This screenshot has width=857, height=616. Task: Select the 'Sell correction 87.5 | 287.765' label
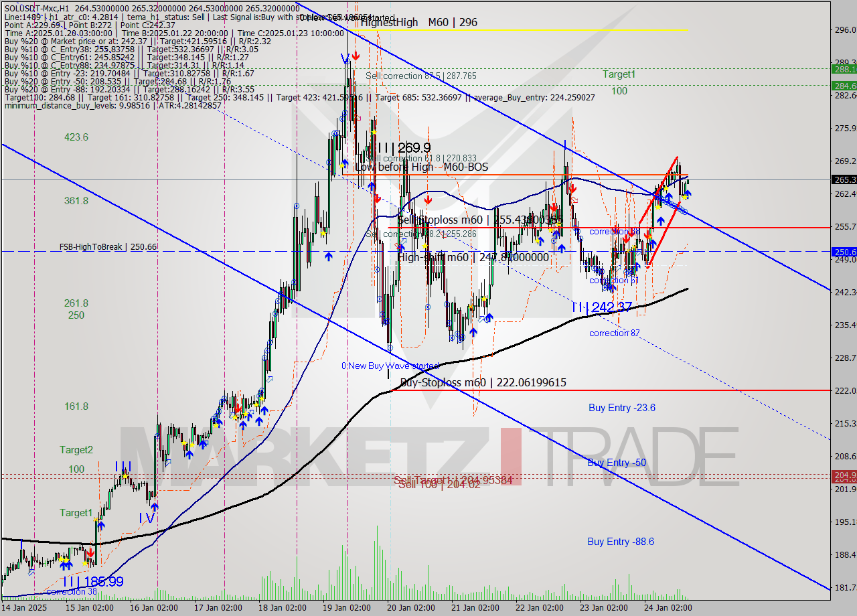pyautogui.click(x=421, y=76)
